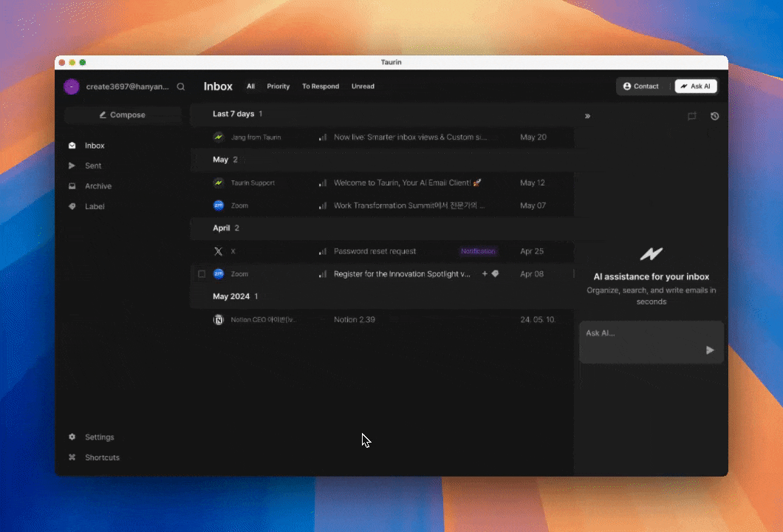The width and height of the screenshot is (783, 532).
Task: Send the Ask AI message arrow
Action: click(x=710, y=350)
